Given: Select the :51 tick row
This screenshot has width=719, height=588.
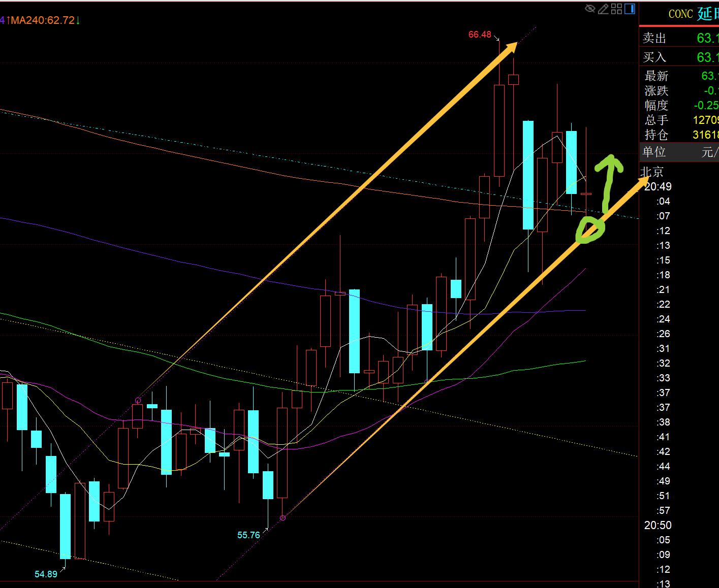Looking at the screenshot, I should point(663,496).
